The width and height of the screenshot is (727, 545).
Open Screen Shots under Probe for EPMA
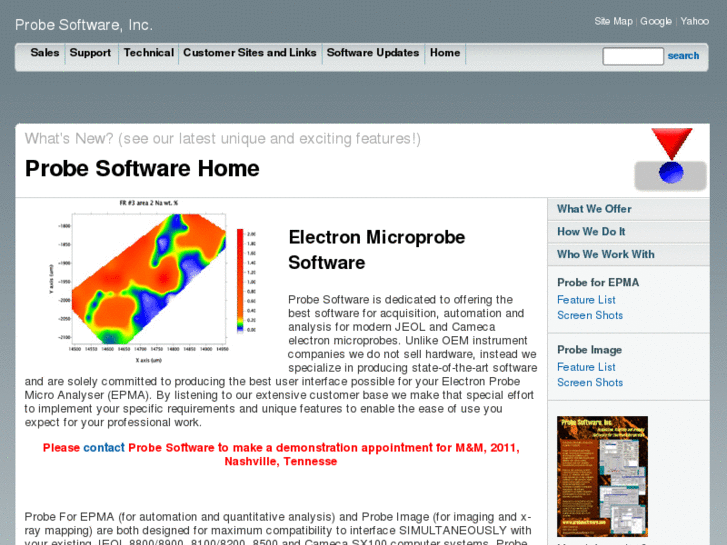(x=590, y=315)
